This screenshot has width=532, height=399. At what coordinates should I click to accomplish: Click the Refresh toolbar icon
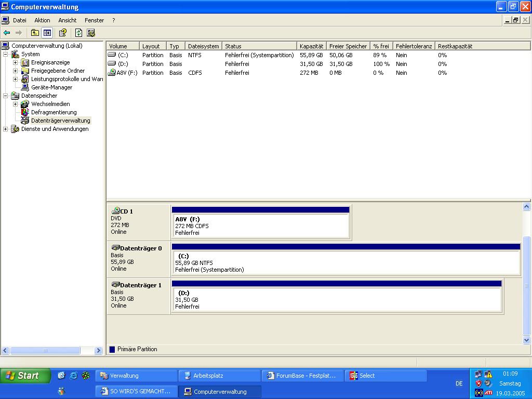(x=79, y=33)
